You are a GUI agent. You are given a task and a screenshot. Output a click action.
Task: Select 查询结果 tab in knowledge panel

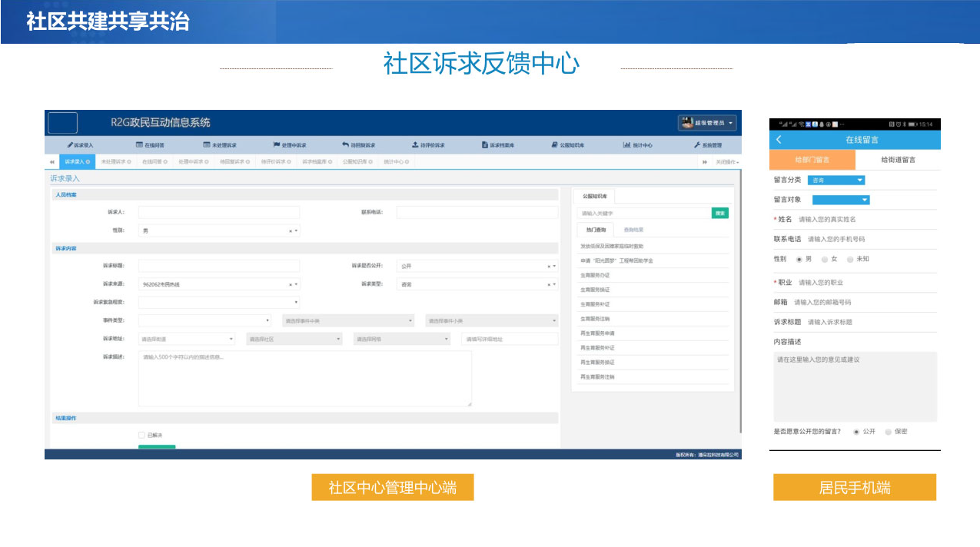633,230
